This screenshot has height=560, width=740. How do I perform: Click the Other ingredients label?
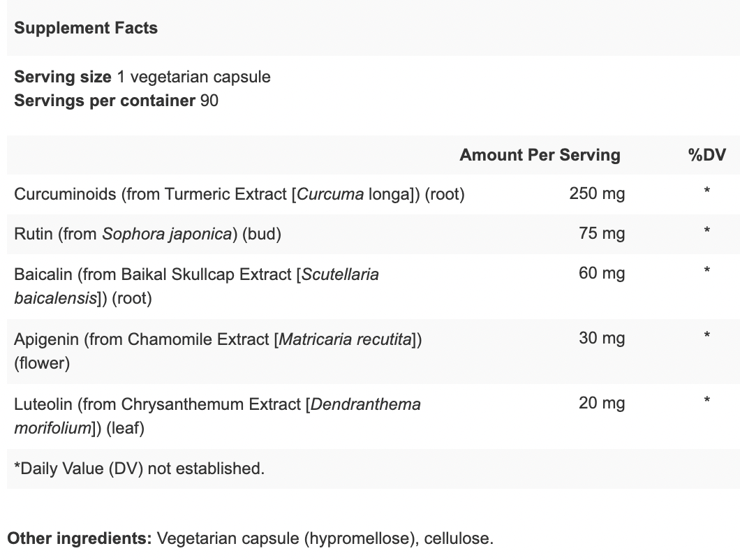80,538
